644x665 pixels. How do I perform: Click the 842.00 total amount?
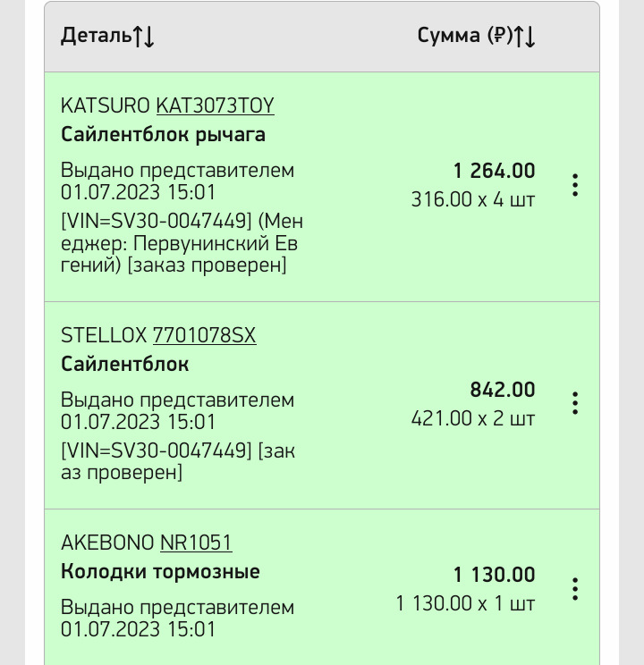(503, 390)
